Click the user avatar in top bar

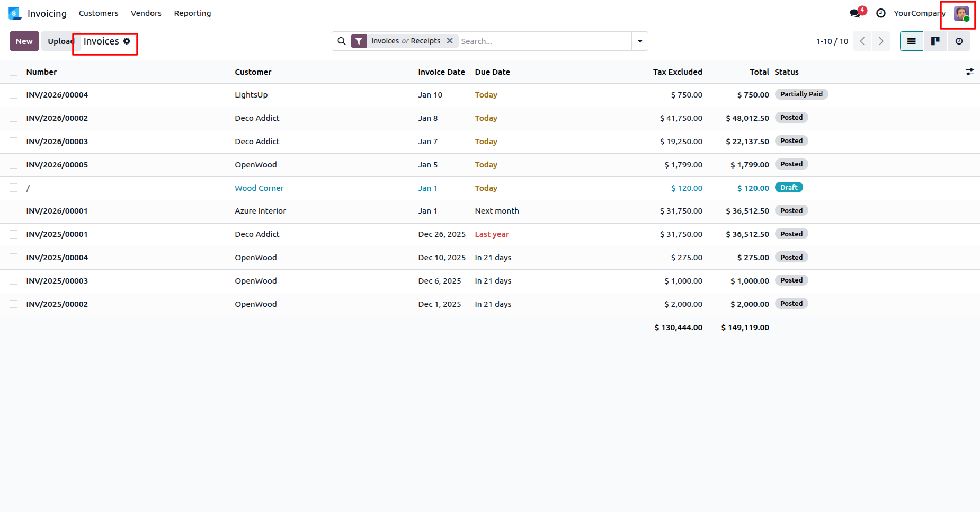click(x=961, y=14)
